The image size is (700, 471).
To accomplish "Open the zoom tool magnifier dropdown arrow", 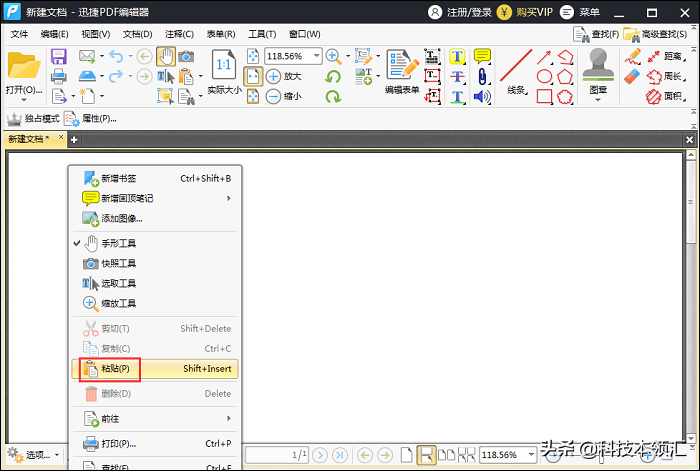I will [x=348, y=56].
